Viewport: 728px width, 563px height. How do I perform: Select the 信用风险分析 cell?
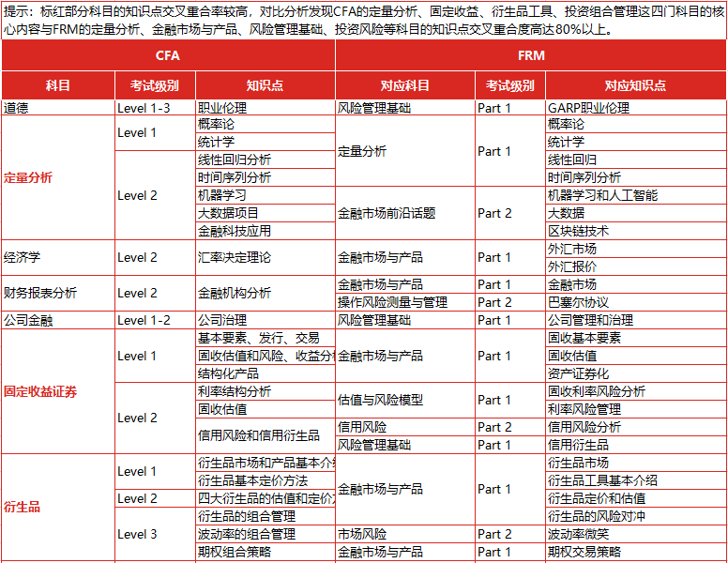click(x=636, y=427)
